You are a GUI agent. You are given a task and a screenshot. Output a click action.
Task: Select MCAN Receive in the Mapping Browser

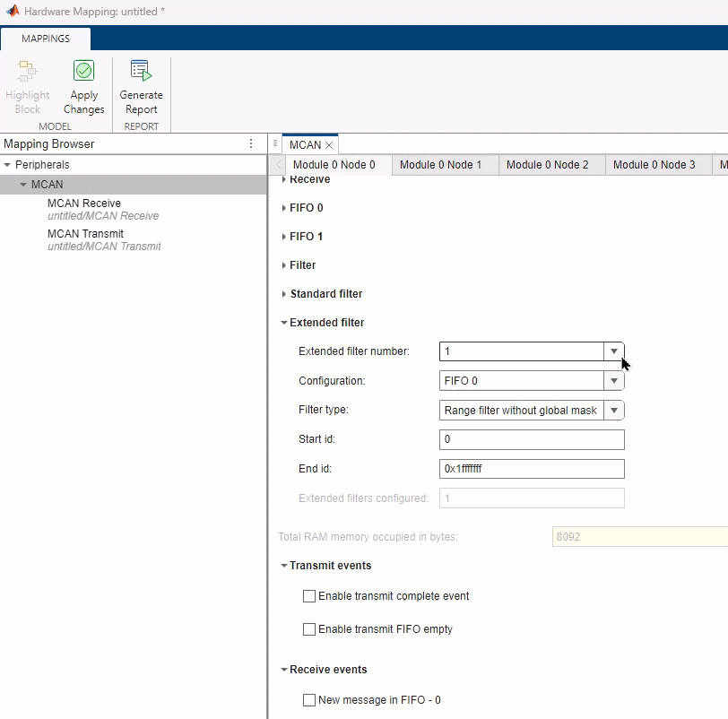[x=84, y=203]
